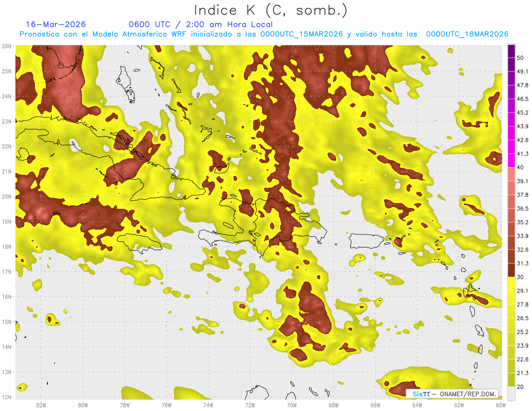Click the 'Indice K (C, somb.)' title

pos(270,10)
